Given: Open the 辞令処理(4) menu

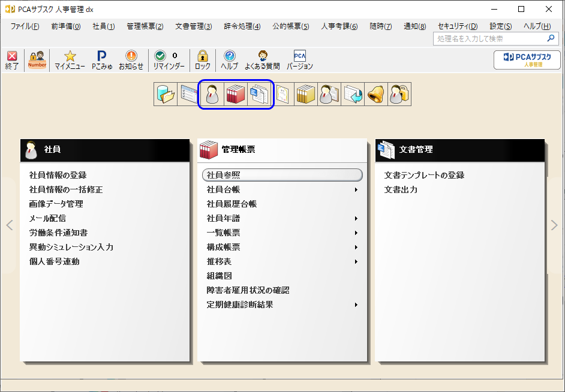Looking at the screenshot, I should 242,26.
